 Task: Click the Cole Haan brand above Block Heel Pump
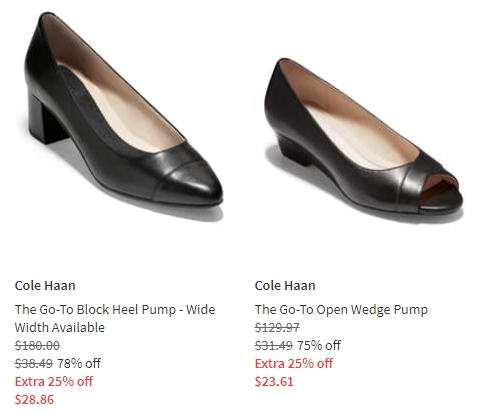coord(45,286)
